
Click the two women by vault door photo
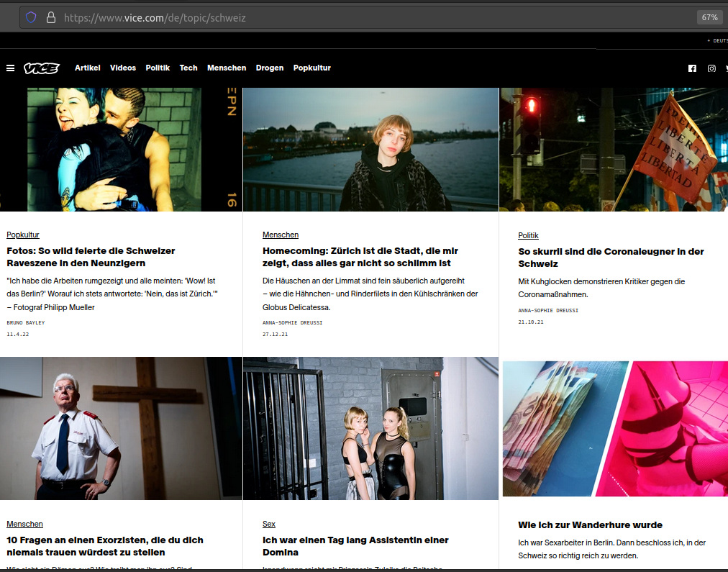pyautogui.click(x=370, y=429)
